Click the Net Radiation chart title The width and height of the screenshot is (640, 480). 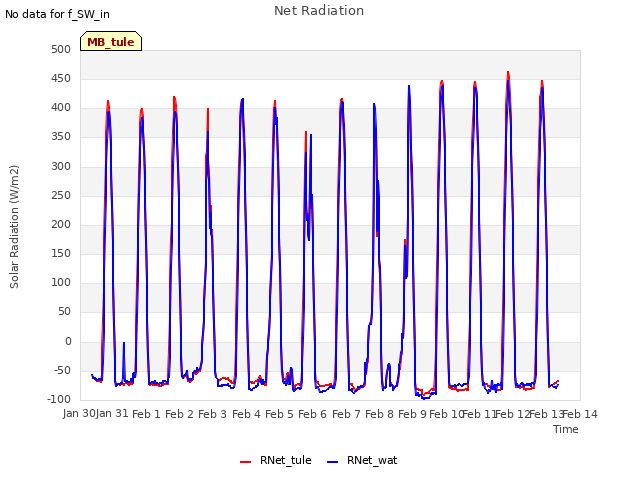319,11
